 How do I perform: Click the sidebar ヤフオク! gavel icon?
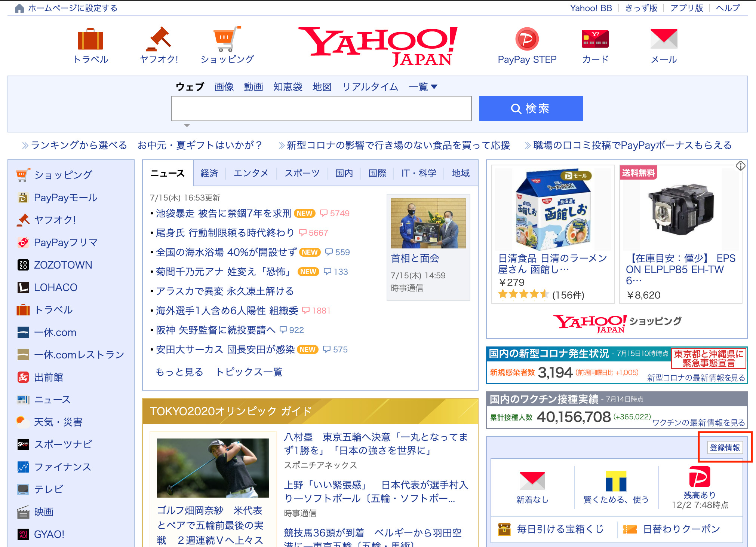coord(23,220)
